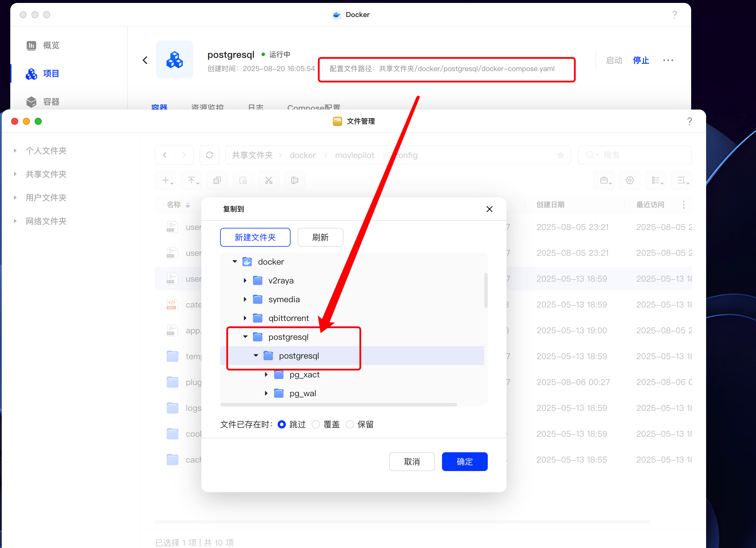This screenshot has width=756, height=548.
Task: Navigate forward in File Manager
Action: tap(184, 155)
